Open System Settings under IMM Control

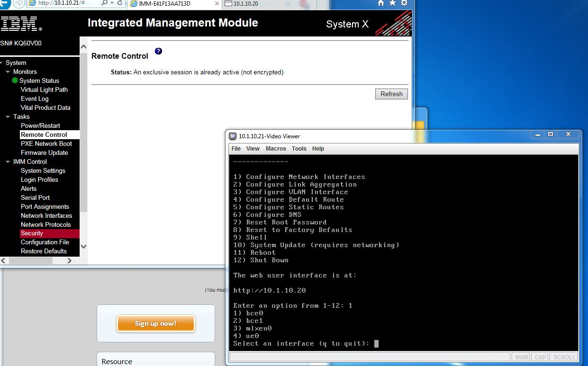pos(43,170)
